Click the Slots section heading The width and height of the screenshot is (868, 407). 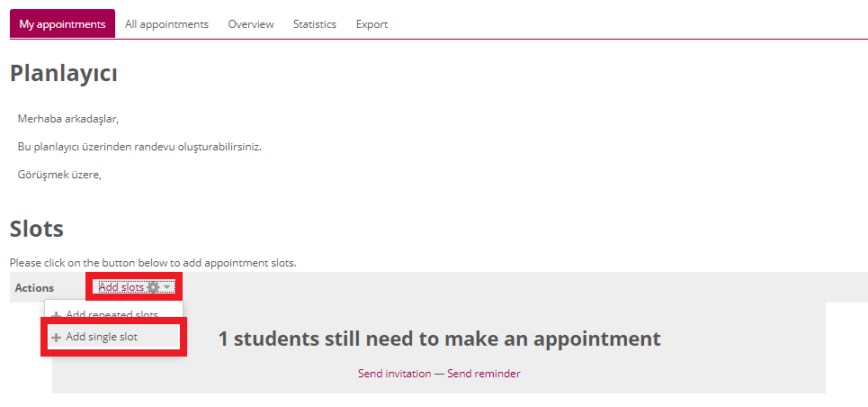[37, 229]
